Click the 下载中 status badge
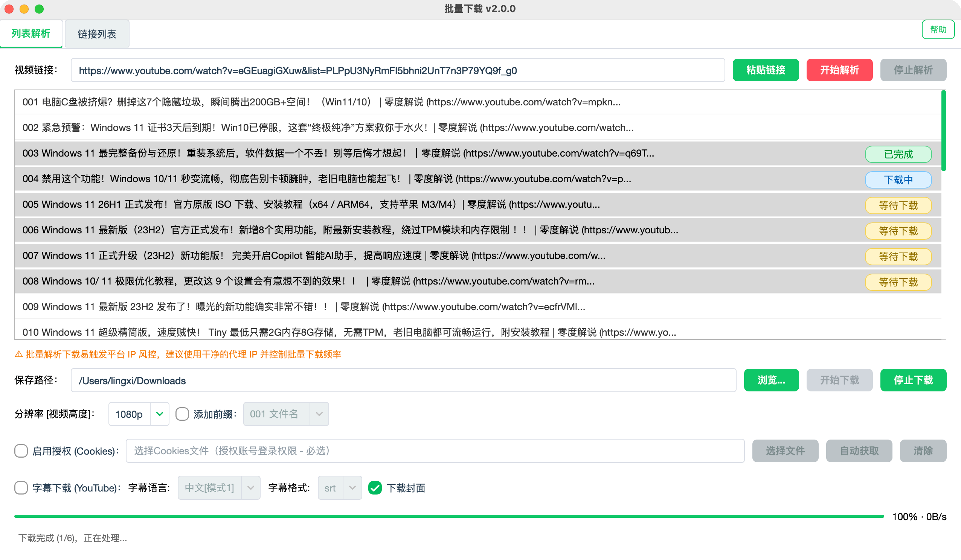This screenshot has width=961, height=560. [898, 180]
